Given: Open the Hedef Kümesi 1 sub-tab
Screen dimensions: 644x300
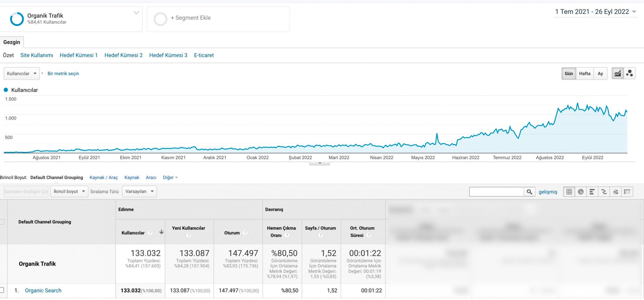Looking at the screenshot, I should pyautogui.click(x=78, y=55).
